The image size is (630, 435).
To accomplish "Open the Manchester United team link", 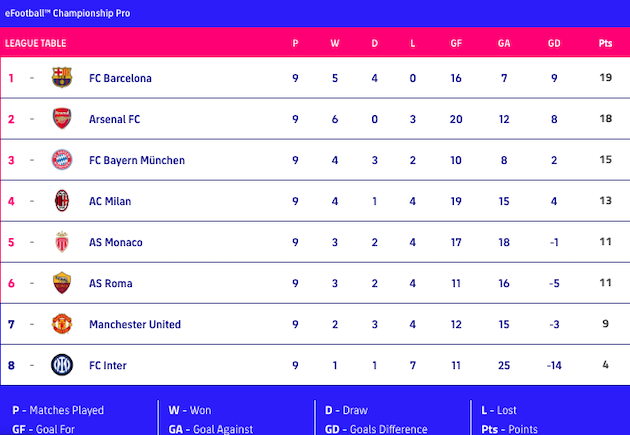I will (x=135, y=324).
